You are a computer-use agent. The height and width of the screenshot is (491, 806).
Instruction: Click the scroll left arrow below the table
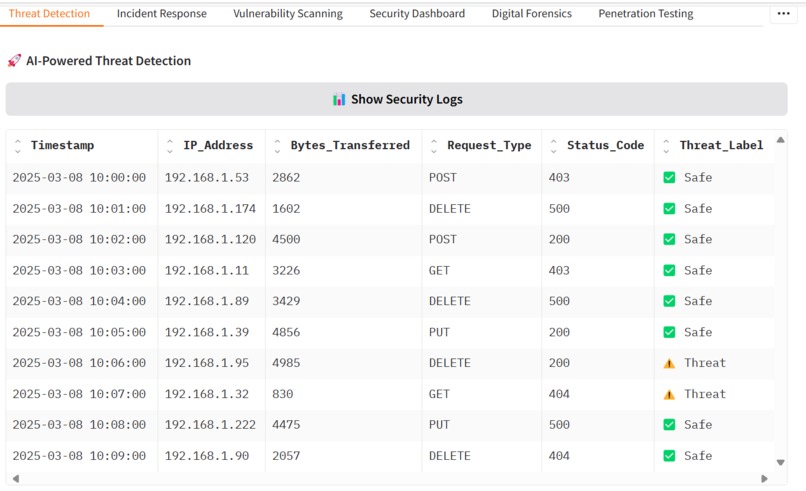click(x=16, y=479)
